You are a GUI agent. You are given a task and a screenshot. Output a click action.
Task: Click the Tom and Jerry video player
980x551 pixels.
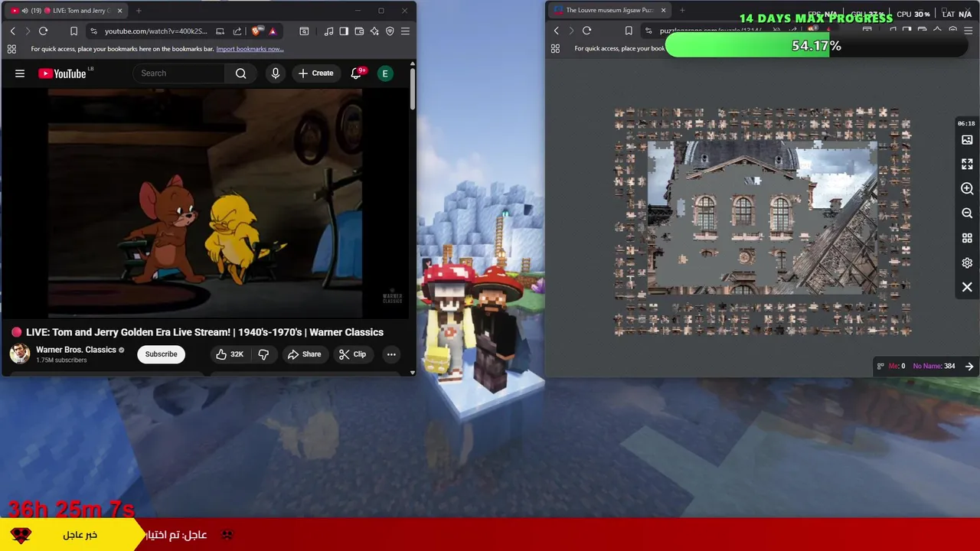[x=205, y=204]
